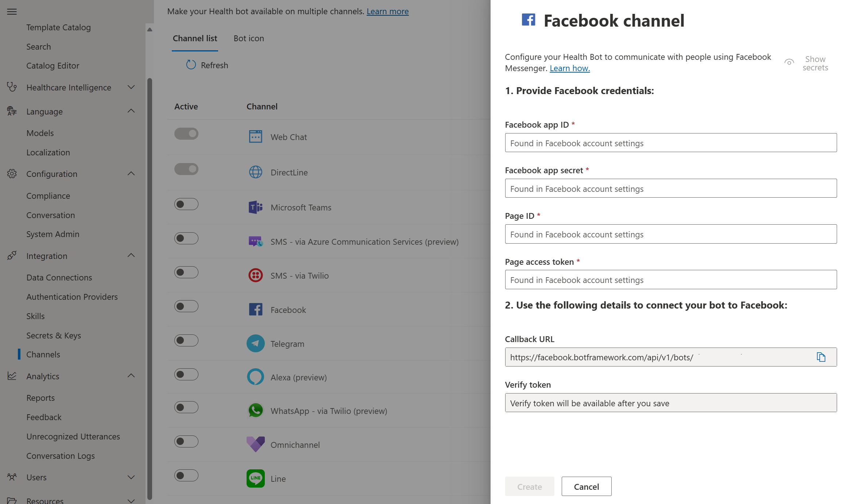The image size is (844, 504).
Task: Click the Facebook app ID field
Action: (671, 143)
